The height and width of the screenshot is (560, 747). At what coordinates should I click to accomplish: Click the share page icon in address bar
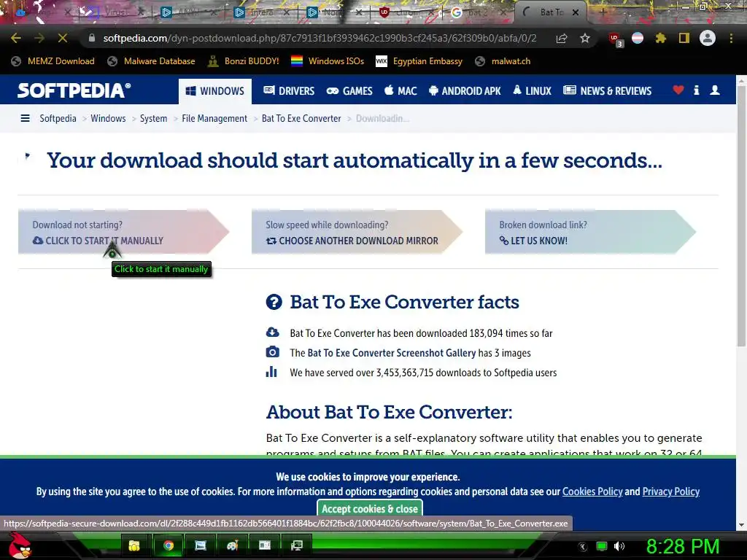[562, 38]
